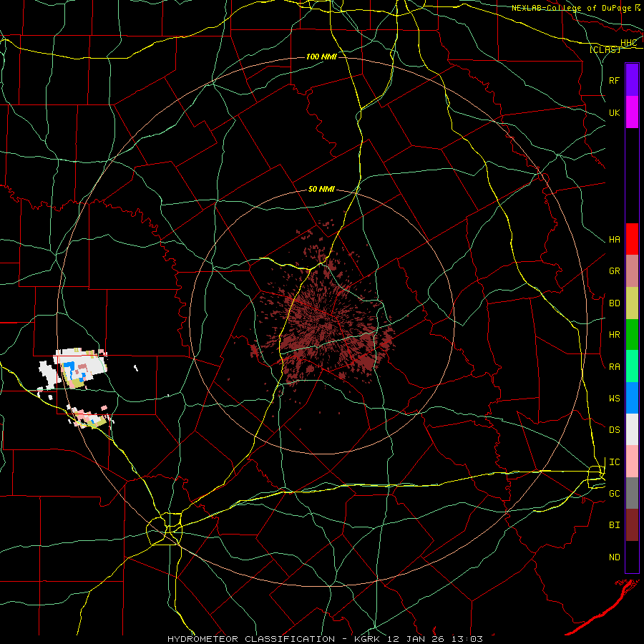Click the RA legend label
The height and width of the screenshot is (644, 644).
[615, 367]
